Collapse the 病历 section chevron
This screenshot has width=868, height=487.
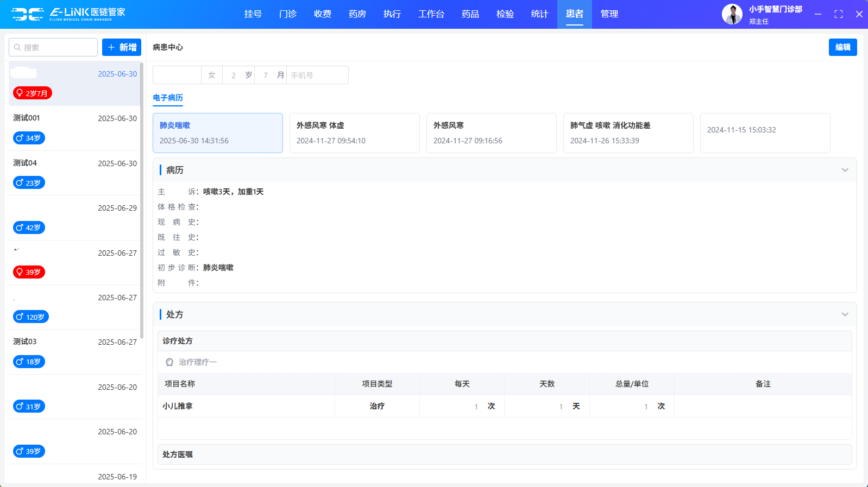click(845, 170)
